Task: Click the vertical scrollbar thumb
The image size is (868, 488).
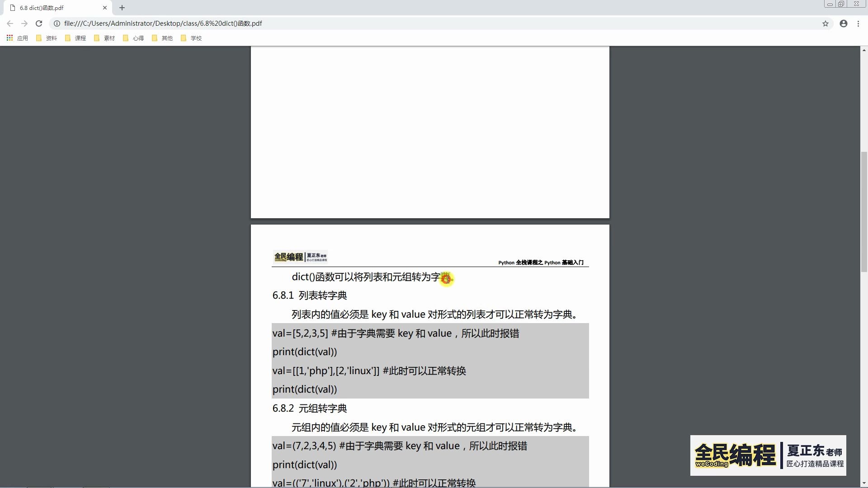Action: (864, 211)
